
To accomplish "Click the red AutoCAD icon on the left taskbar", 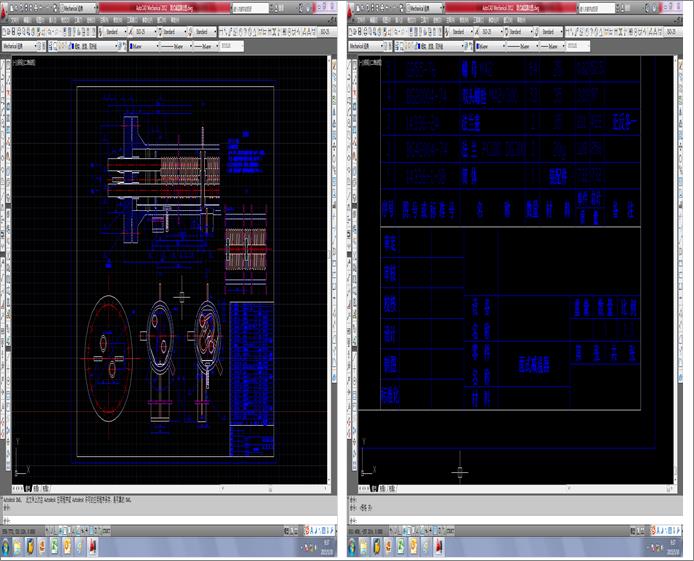I will 92,548.
